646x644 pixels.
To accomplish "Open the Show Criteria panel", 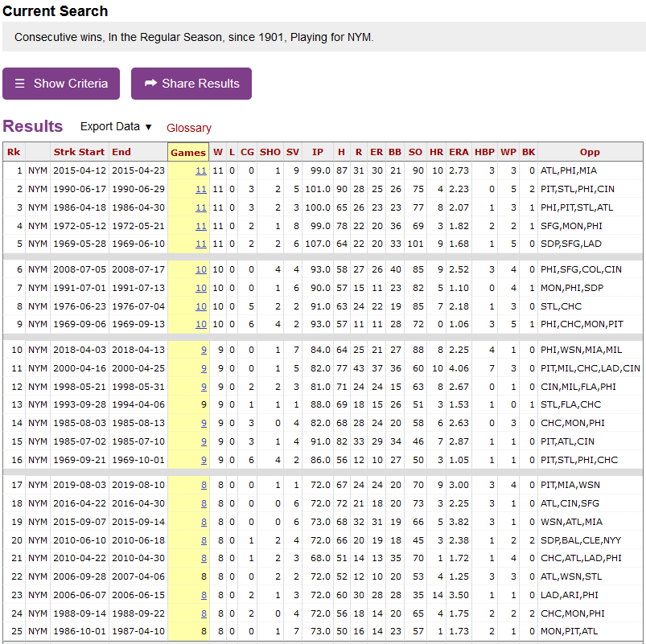I will (x=61, y=84).
